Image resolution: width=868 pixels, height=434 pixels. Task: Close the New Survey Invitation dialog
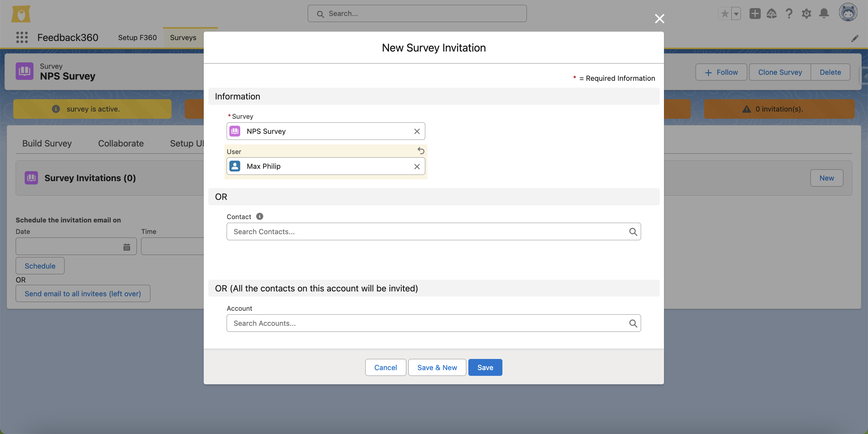[x=659, y=18]
